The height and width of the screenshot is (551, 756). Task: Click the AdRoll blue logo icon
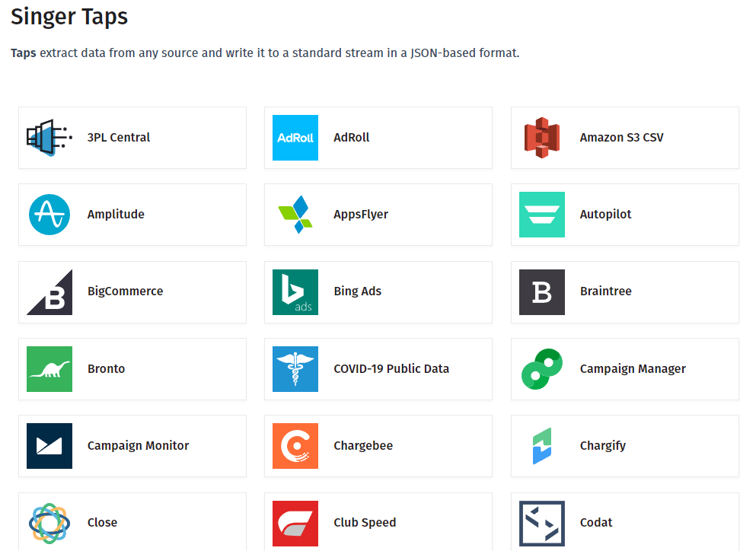click(x=295, y=138)
